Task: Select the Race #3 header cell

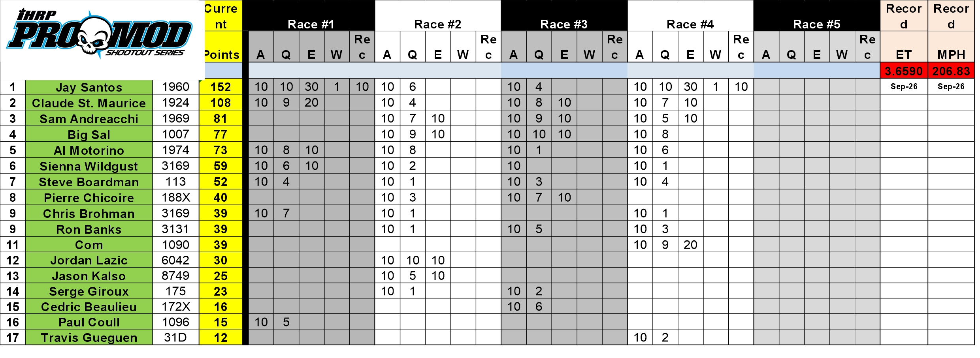Action: 564,24
